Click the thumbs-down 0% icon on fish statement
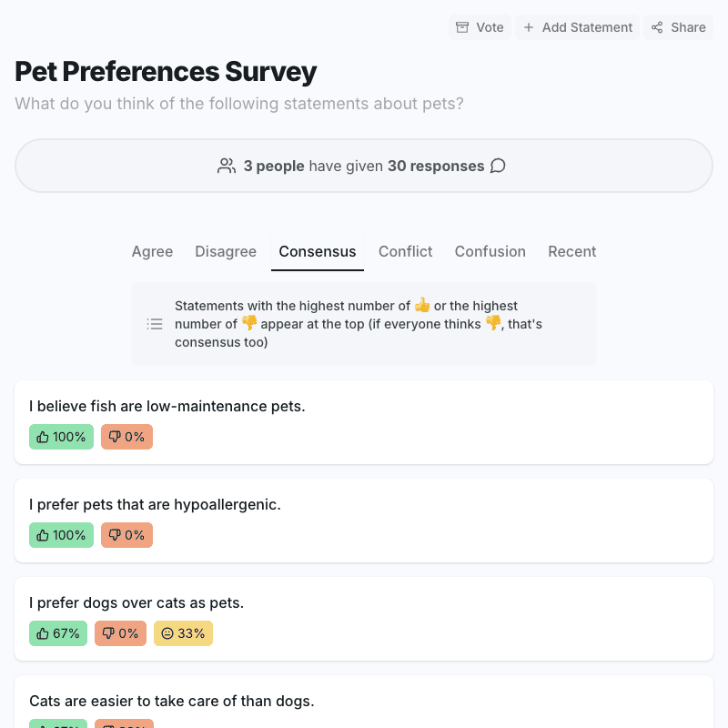The height and width of the screenshot is (728, 728). tap(114, 437)
